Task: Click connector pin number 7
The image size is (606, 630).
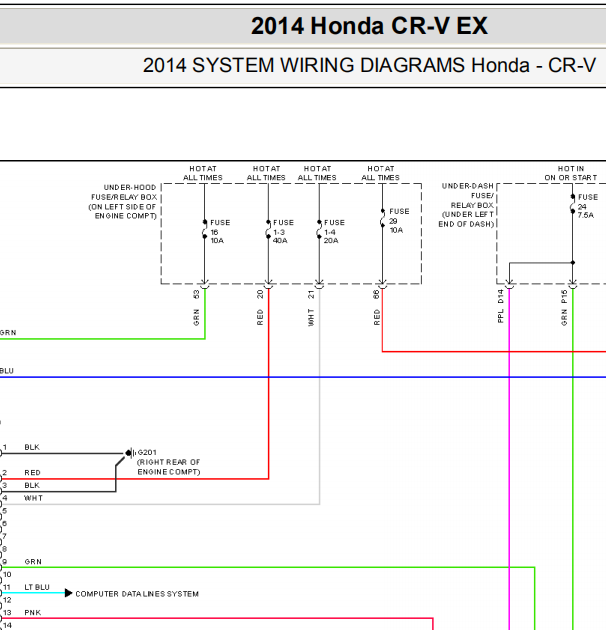Action: [x=4, y=536]
